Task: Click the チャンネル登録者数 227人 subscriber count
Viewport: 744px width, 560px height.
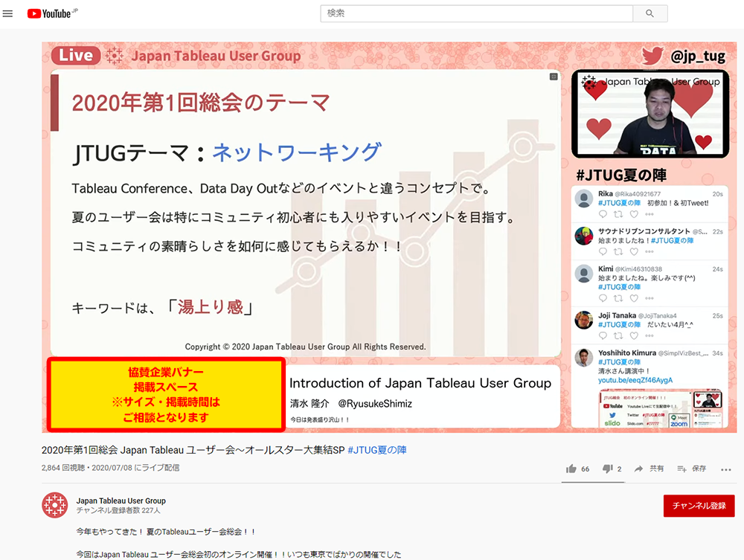Action: [118, 511]
